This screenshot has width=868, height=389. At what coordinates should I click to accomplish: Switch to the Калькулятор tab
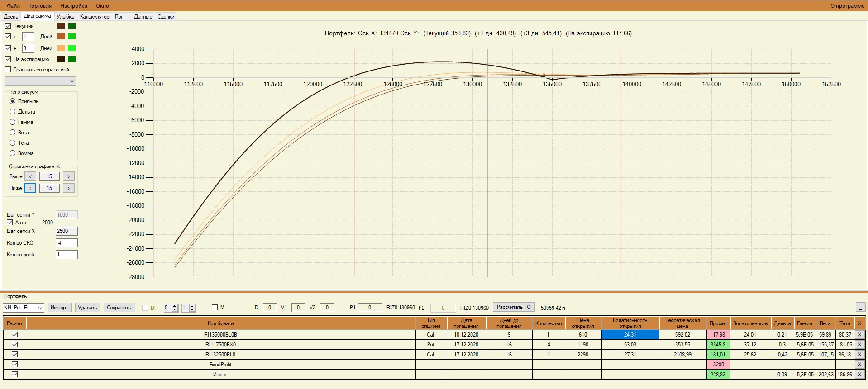(95, 17)
